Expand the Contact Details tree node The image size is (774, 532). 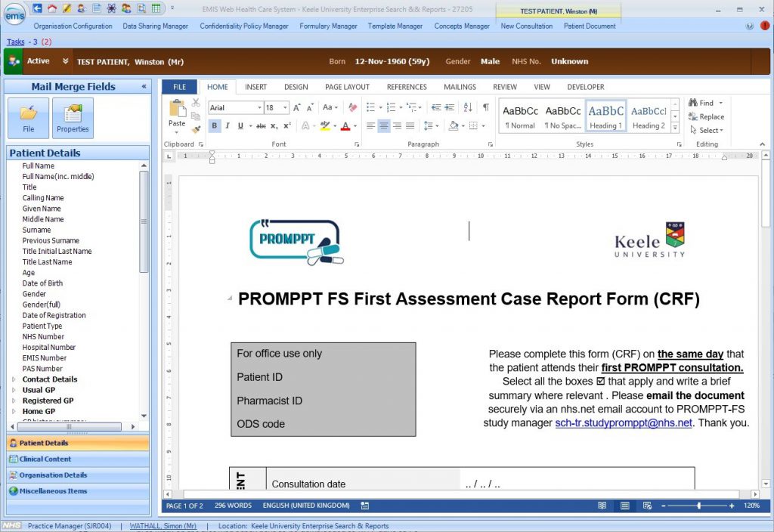coord(14,379)
